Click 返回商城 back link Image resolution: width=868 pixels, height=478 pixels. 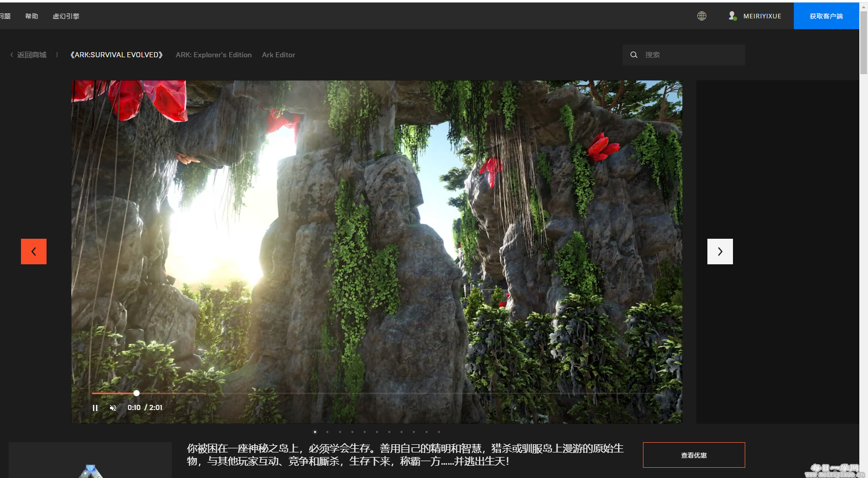coord(29,55)
